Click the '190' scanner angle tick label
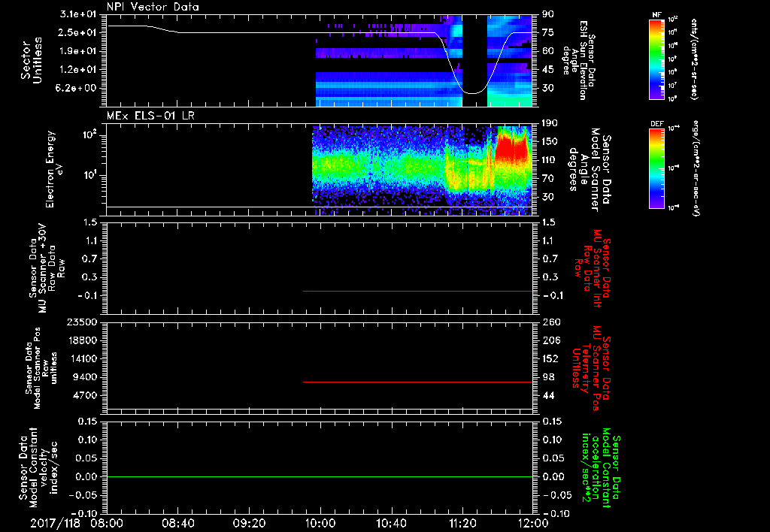This screenshot has width=770, height=532. (548, 122)
